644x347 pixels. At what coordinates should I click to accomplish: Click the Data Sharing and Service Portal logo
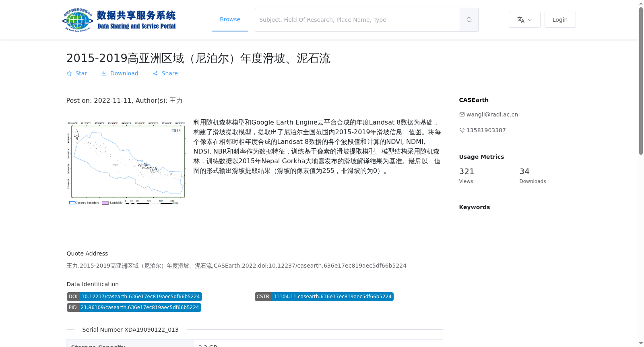[119, 20]
